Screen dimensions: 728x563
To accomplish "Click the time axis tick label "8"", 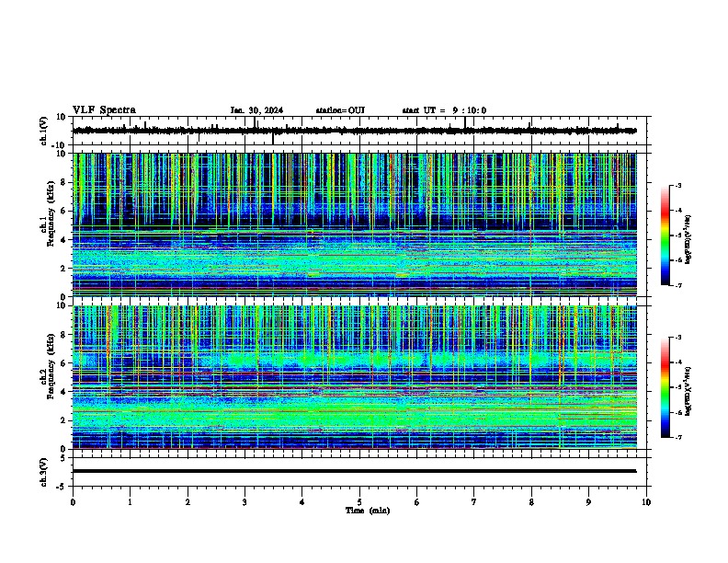I will point(531,502).
